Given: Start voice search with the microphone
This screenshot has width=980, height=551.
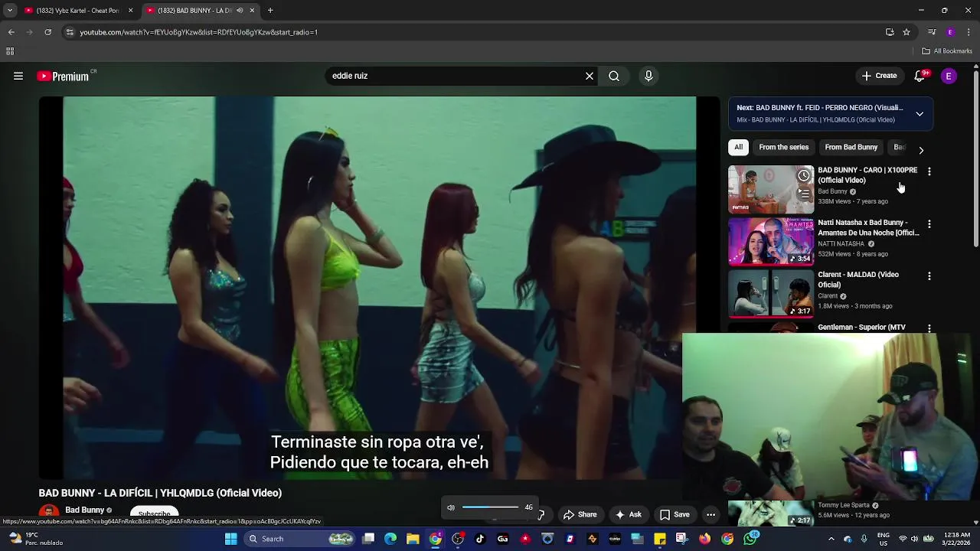Looking at the screenshot, I should point(648,76).
